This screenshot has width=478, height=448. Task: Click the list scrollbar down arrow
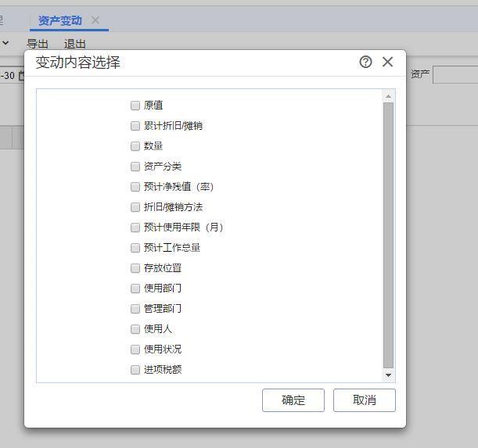(388, 375)
